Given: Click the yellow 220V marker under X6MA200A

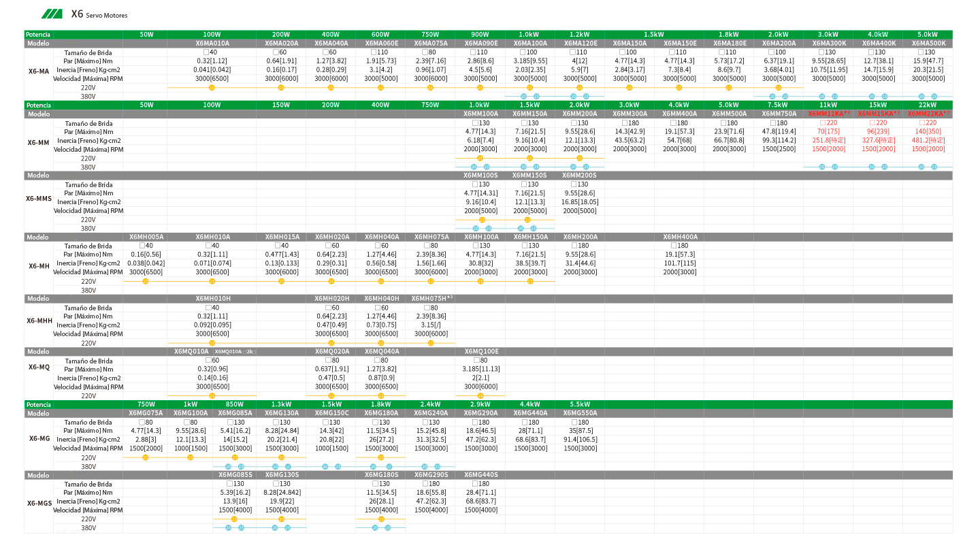Looking at the screenshot, I should click(x=778, y=87).
